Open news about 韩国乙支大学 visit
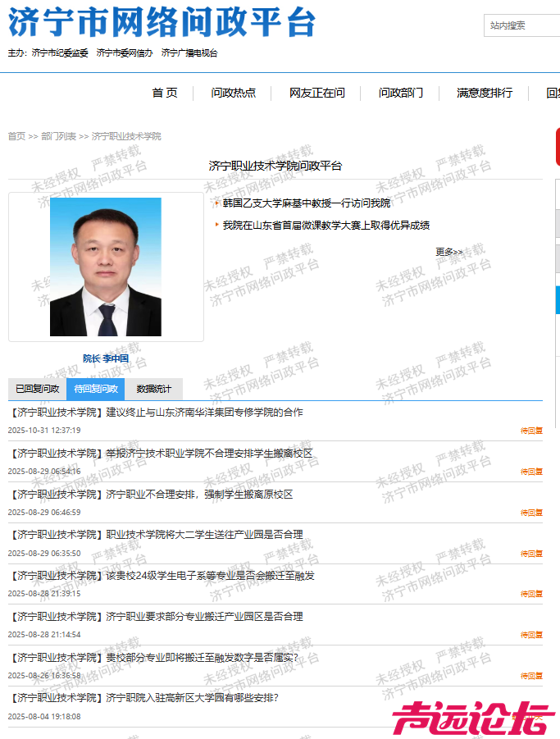Screen dimensions: 560x739 pyautogui.click(x=306, y=203)
